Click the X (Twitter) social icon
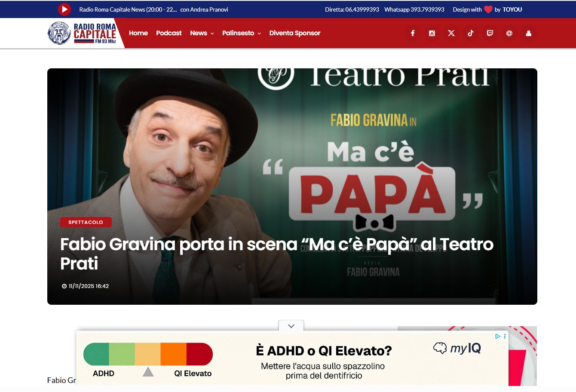576x392 pixels. (x=451, y=33)
